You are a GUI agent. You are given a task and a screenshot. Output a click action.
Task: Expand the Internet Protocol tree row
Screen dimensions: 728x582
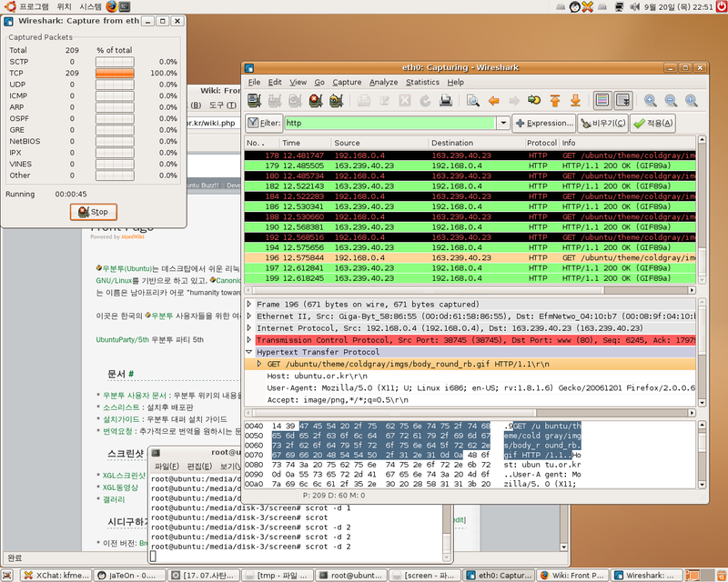tap(249, 328)
